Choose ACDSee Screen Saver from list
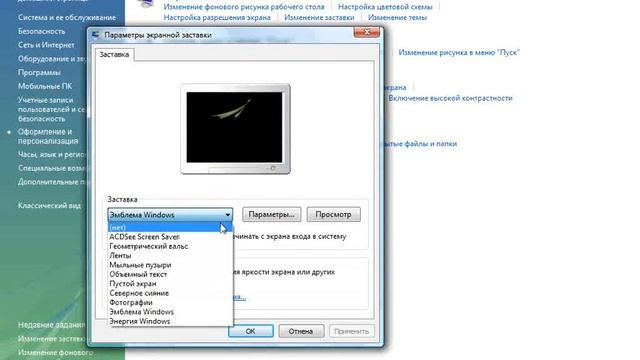The width and height of the screenshot is (640, 360). tap(170, 237)
